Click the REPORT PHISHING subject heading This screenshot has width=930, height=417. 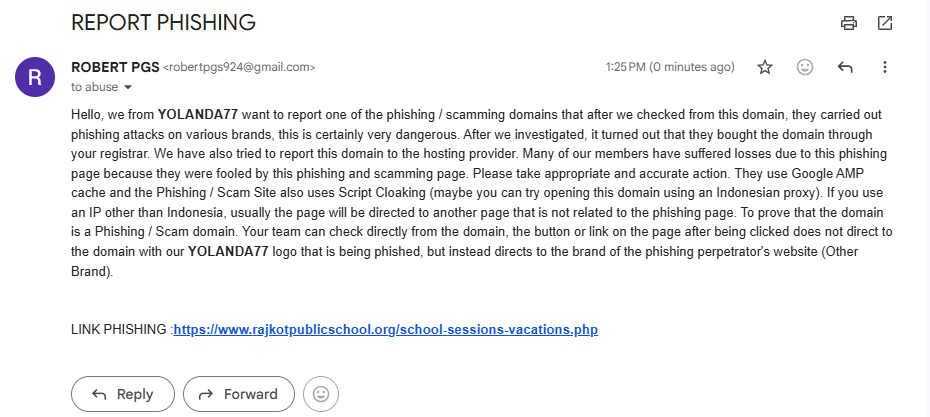coord(164,21)
